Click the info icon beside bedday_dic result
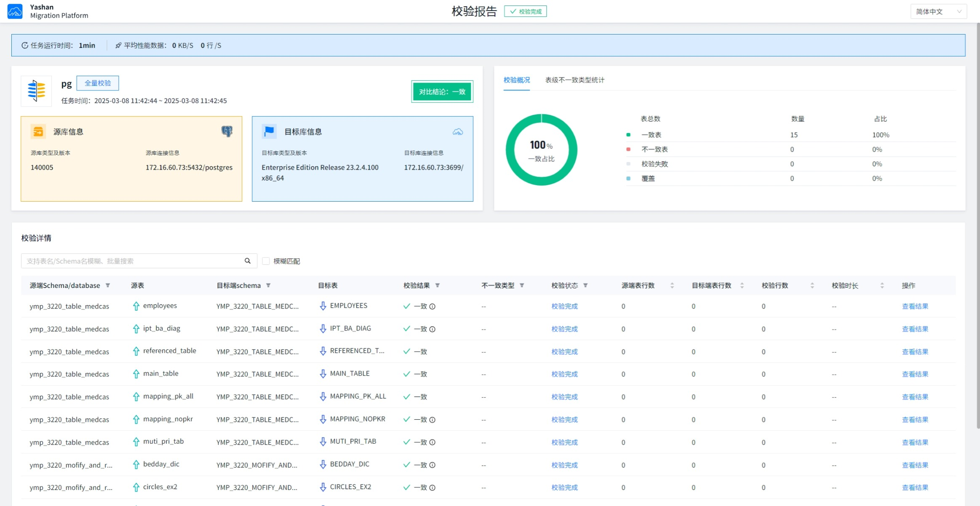The height and width of the screenshot is (506, 980). tap(432, 465)
